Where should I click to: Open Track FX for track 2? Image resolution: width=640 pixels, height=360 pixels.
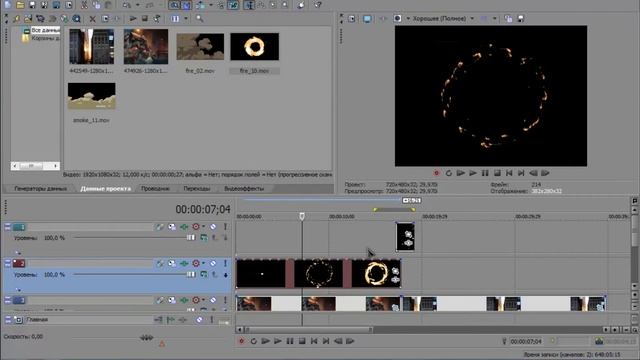[x=184, y=263]
